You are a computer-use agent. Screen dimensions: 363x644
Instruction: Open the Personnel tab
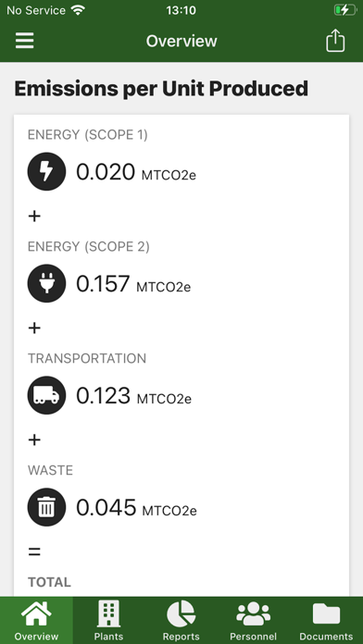tap(253, 620)
